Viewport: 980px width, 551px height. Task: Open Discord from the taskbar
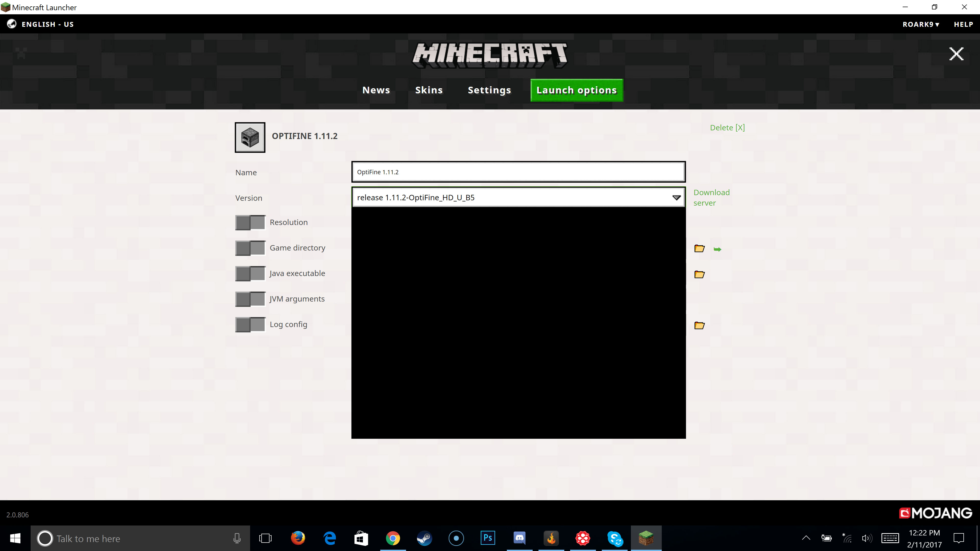(519, 538)
